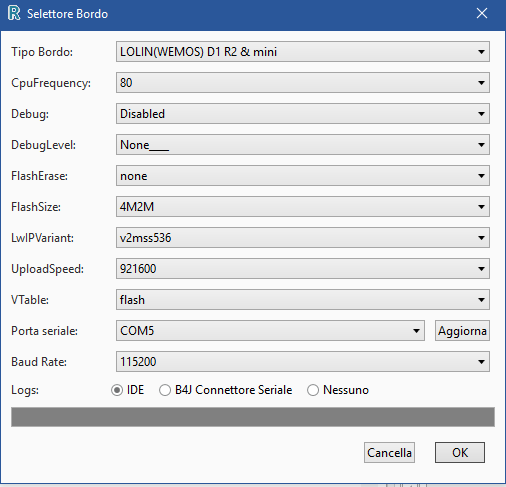Click the B4R app icon in title bar

click(x=14, y=13)
